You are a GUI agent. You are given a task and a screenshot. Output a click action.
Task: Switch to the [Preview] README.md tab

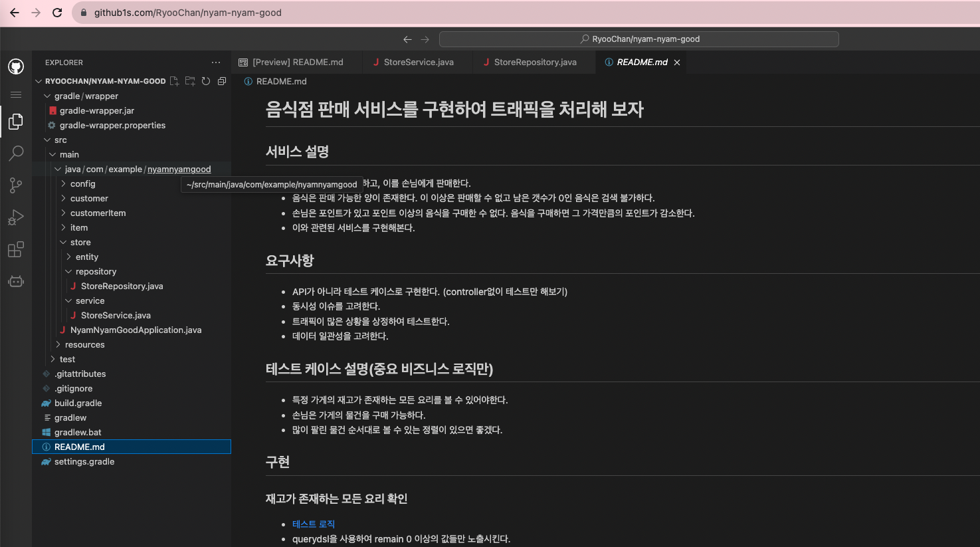(x=296, y=62)
